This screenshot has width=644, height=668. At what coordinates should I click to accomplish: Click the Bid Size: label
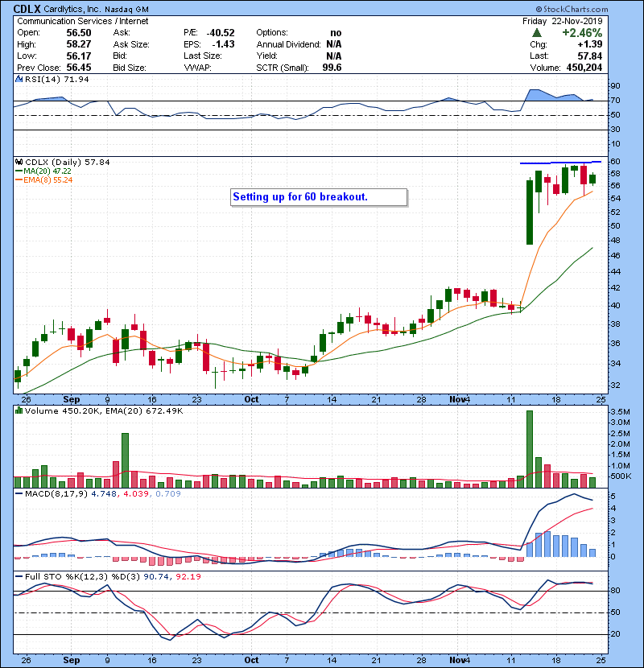(x=130, y=68)
